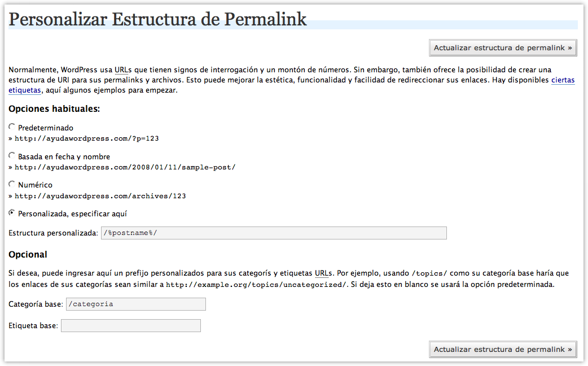Screen dimensions: 588x366
Task: Select the Predeterminado radio button
Action: coord(12,127)
